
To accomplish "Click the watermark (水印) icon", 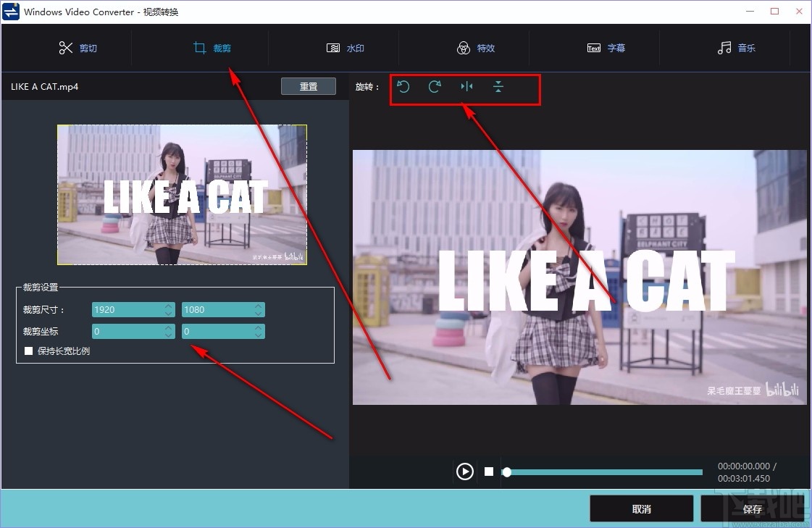I will tap(334, 47).
